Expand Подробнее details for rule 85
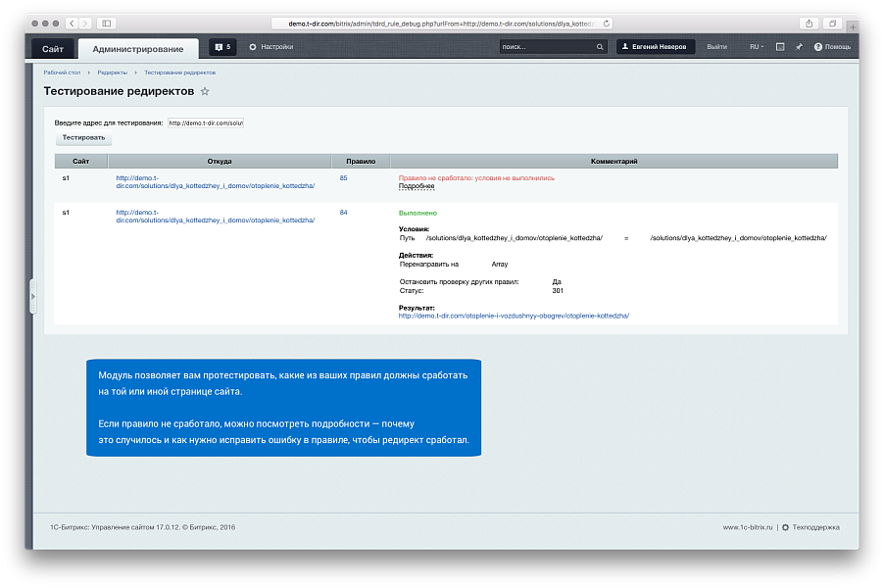The width and height of the screenshot is (884, 588). coord(417,186)
